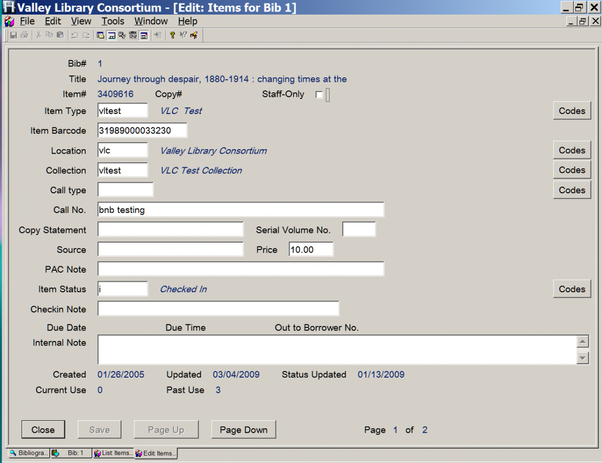Click the fifth window-view icon with red mark
The height and width of the screenshot is (463, 602).
pyautogui.click(x=144, y=35)
